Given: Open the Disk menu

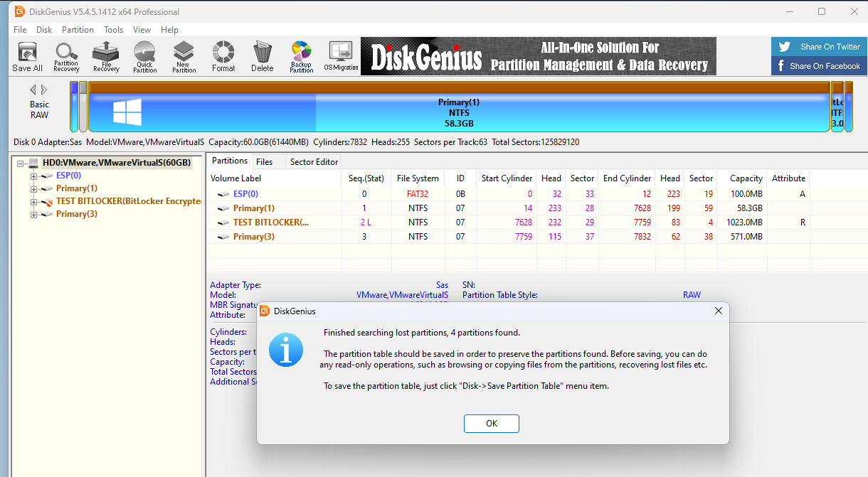Looking at the screenshot, I should 44,30.
